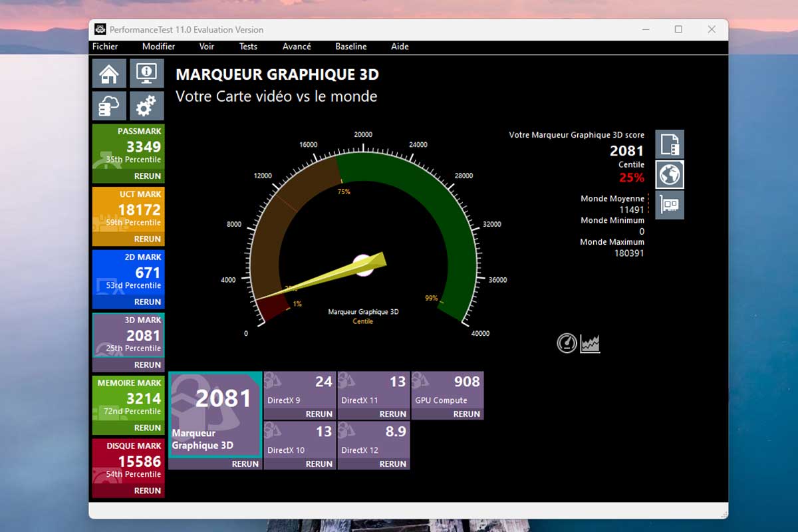Click the "Monde Moyenne" label
798x532 pixels.
(x=612, y=198)
